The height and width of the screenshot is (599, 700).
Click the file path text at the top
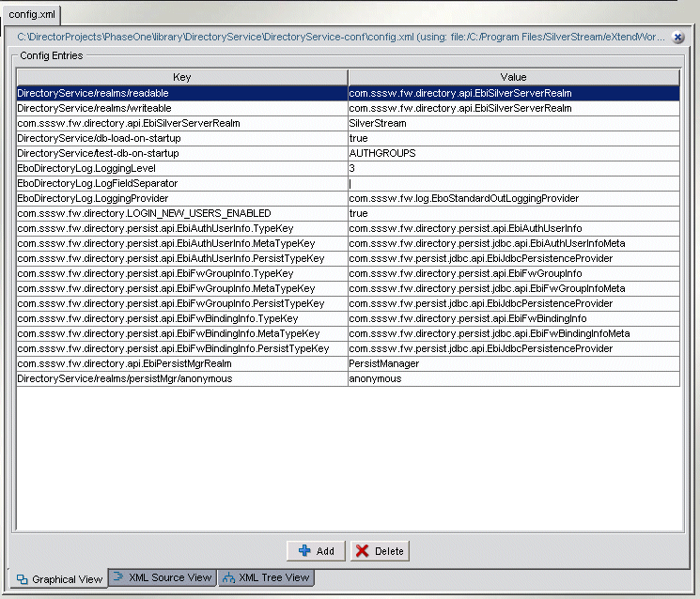click(341, 37)
